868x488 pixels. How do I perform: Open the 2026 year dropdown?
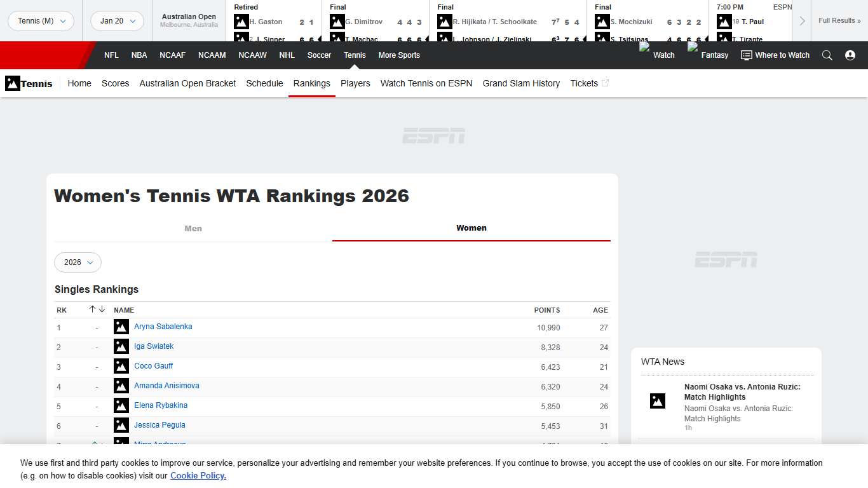click(x=78, y=262)
